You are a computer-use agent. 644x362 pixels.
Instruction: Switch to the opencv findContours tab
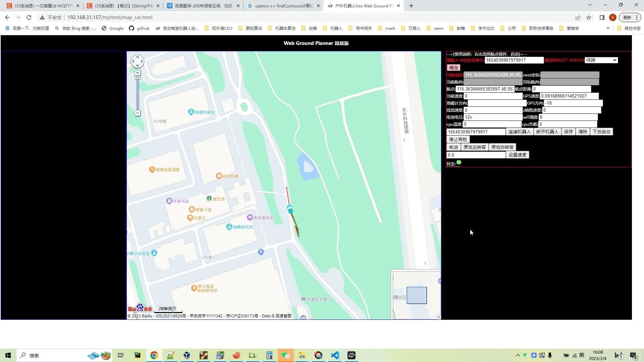pyautogui.click(x=283, y=6)
